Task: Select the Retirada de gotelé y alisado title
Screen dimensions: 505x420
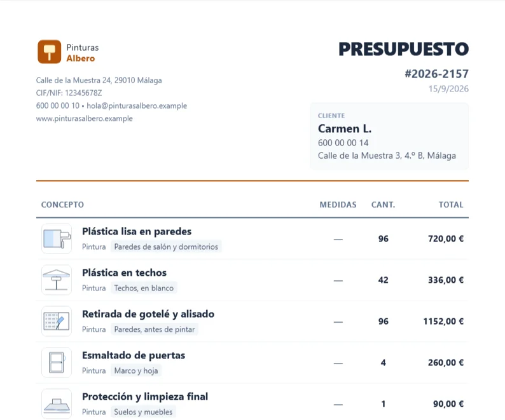Action: [148, 314]
